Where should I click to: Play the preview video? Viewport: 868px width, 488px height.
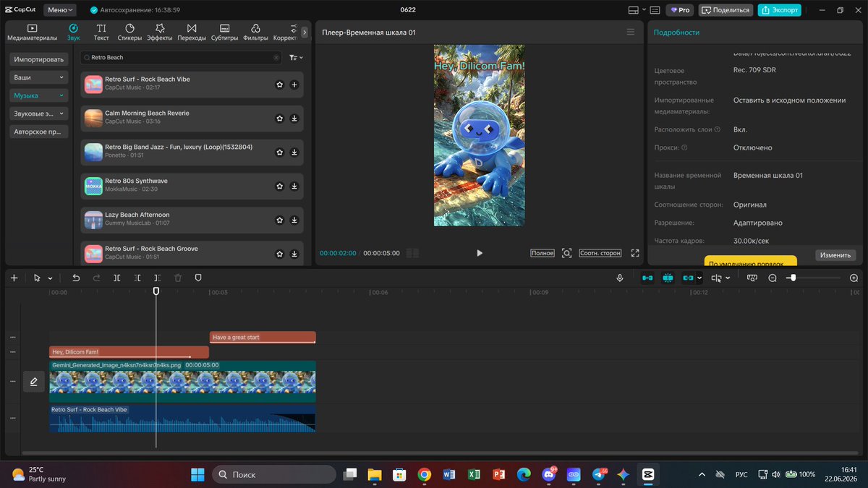click(479, 253)
